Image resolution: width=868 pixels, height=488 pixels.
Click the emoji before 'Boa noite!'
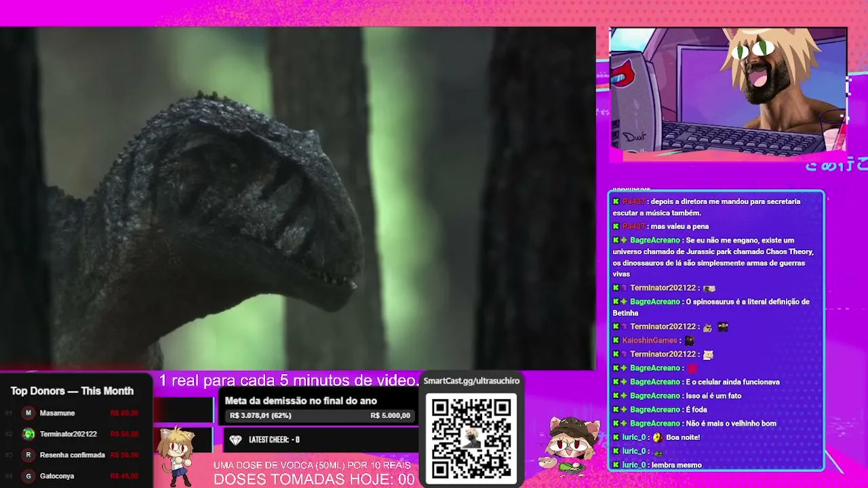click(658, 437)
